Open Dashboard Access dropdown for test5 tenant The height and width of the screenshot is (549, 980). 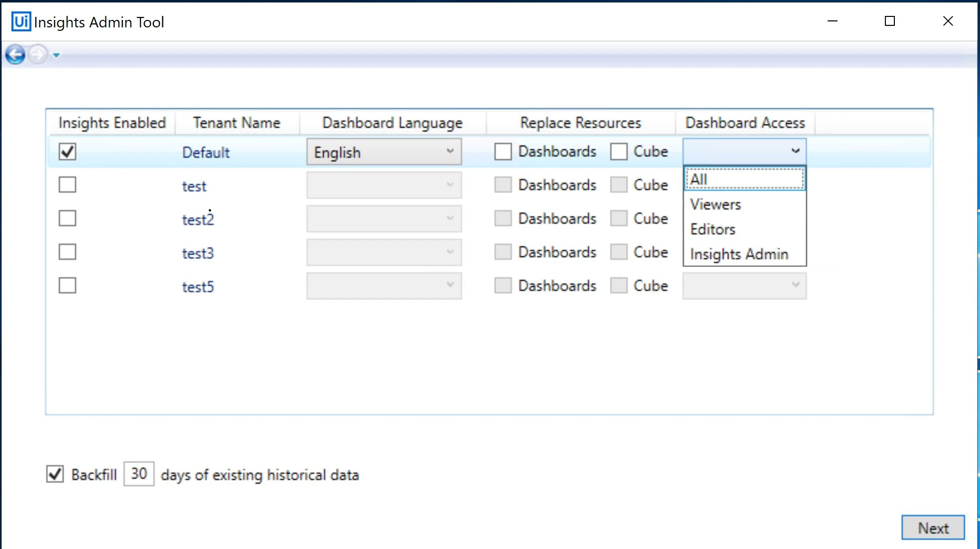tap(744, 286)
